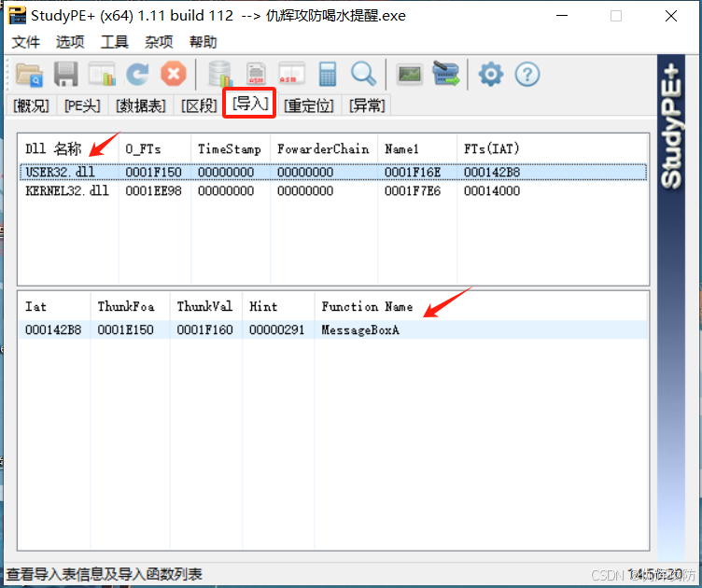Click the 000142B8 Iat cell in function list
This screenshot has width=702, height=588.
(x=53, y=330)
